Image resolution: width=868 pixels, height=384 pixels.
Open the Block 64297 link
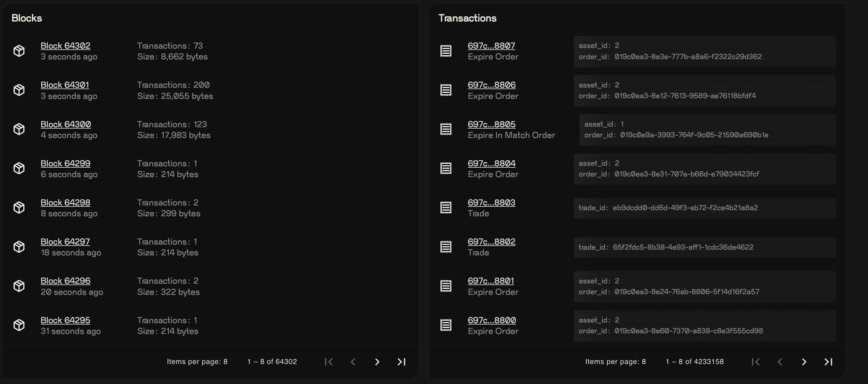pos(65,242)
